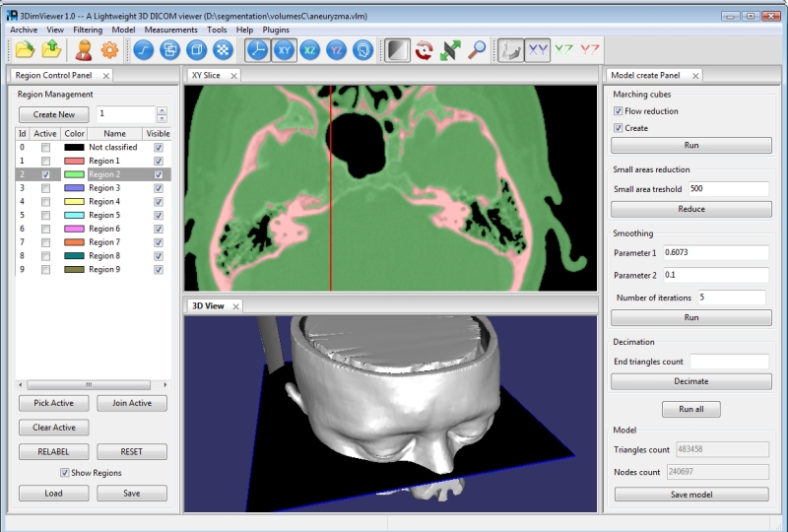Enable the Active checkbox for Region 3
Screen dimensions: 788x532
pyautogui.click(x=45, y=188)
